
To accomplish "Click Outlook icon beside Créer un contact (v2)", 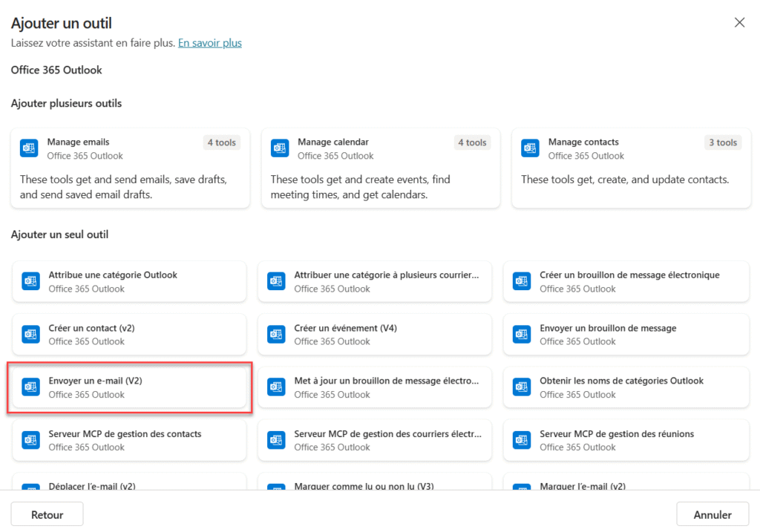I will (x=30, y=335).
